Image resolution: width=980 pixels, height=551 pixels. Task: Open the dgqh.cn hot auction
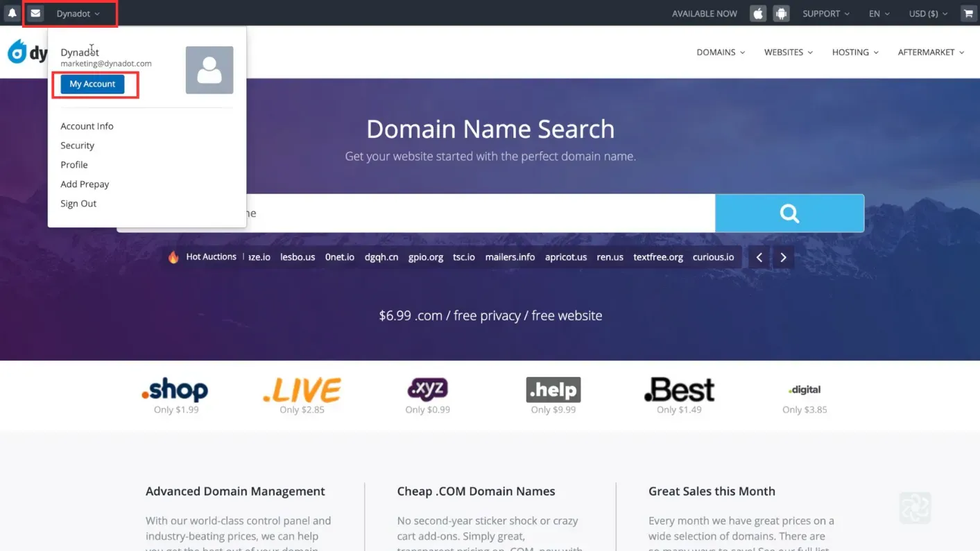click(x=381, y=257)
